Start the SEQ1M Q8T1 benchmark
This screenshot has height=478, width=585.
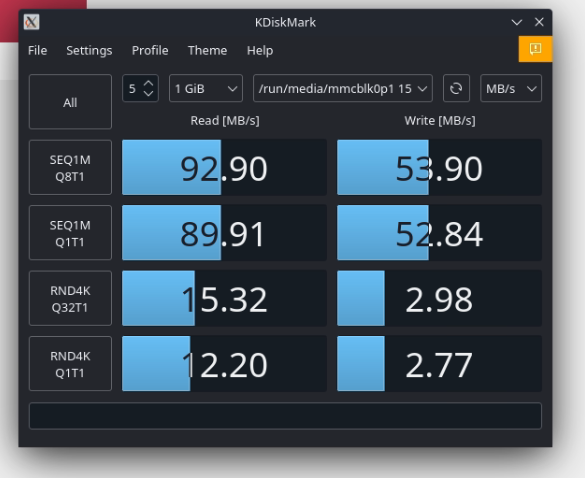tap(70, 168)
